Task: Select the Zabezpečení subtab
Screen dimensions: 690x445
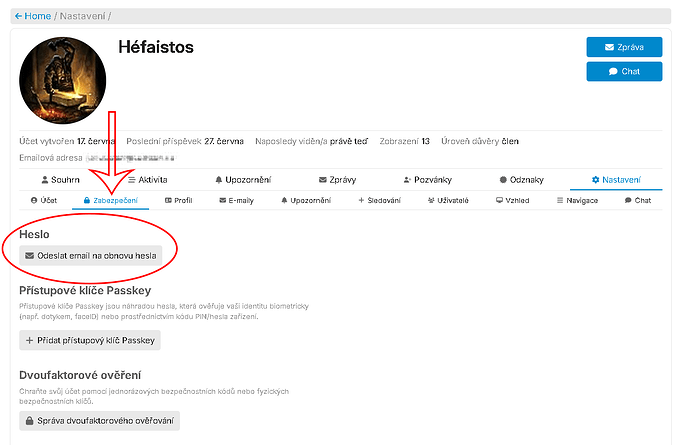Action: coord(110,201)
